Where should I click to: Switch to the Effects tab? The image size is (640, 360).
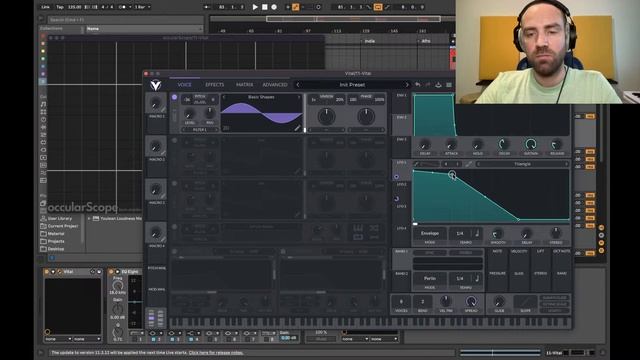click(215, 85)
